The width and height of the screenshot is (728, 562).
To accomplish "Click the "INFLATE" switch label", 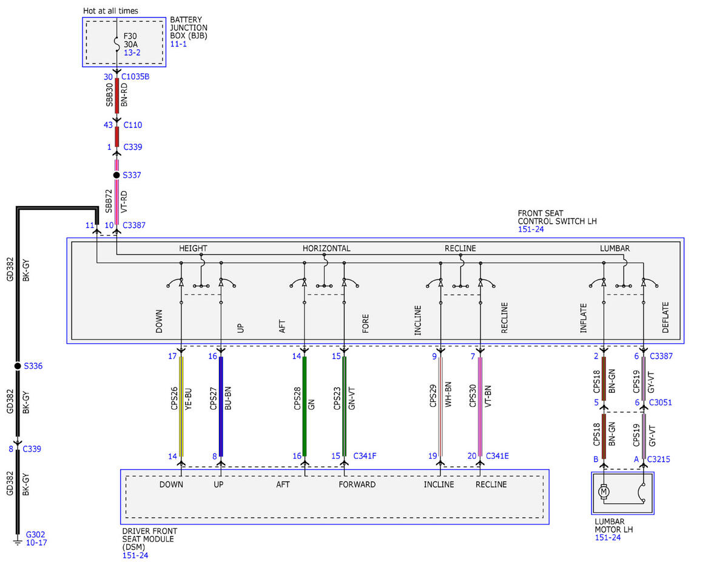I will 584,318.
